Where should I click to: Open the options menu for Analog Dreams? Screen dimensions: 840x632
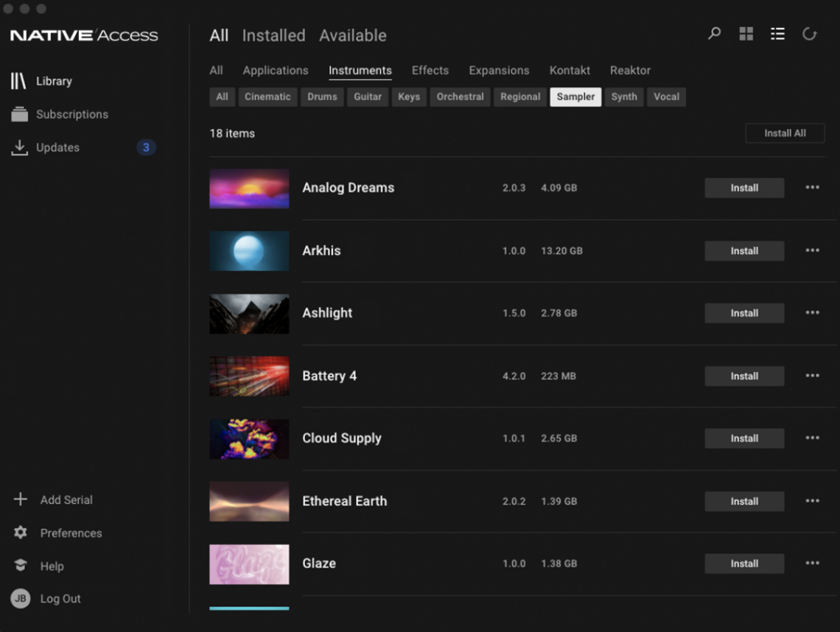(812, 188)
